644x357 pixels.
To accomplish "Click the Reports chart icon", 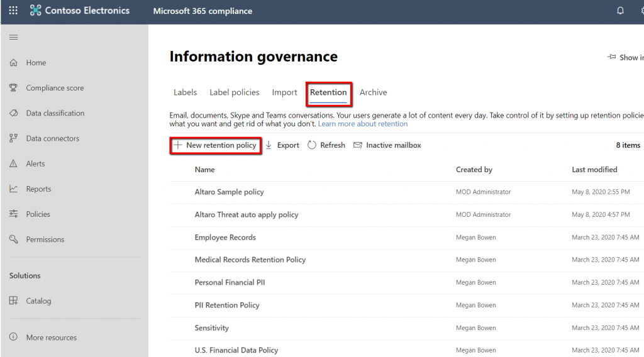I will (x=14, y=189).
